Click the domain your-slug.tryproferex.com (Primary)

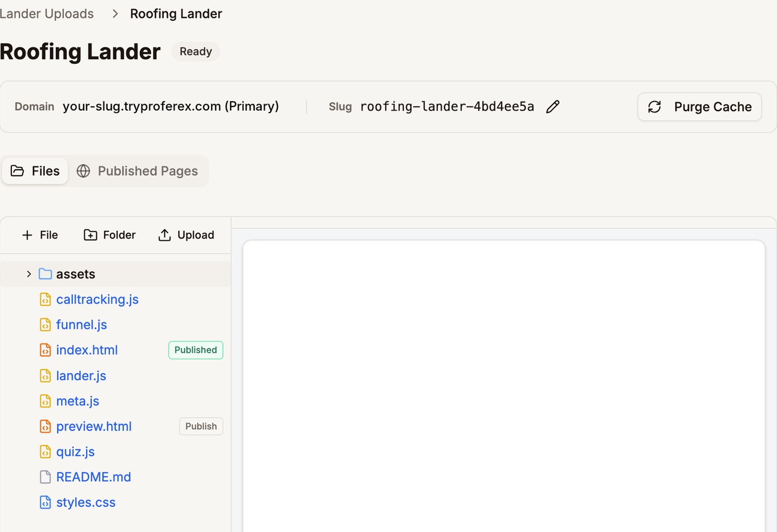171,106
